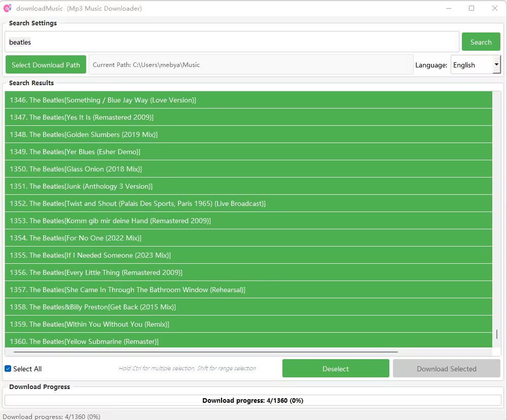Close the downloadMusic window
507x420 pixels.
click(495, 8)
